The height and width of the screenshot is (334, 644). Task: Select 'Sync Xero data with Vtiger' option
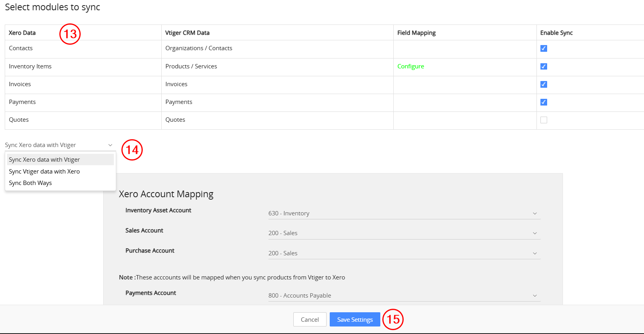[44, 160]
